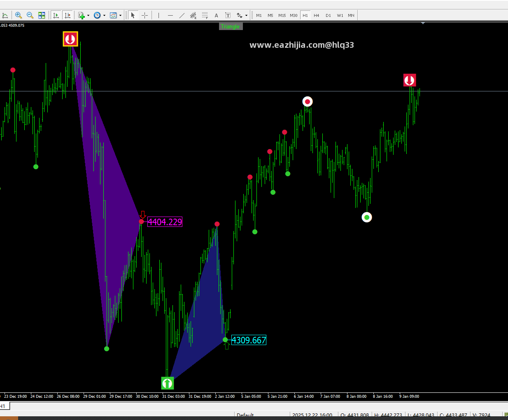Click the 4404.229 price label
508x420 pixels.
(x=165, y=222)
